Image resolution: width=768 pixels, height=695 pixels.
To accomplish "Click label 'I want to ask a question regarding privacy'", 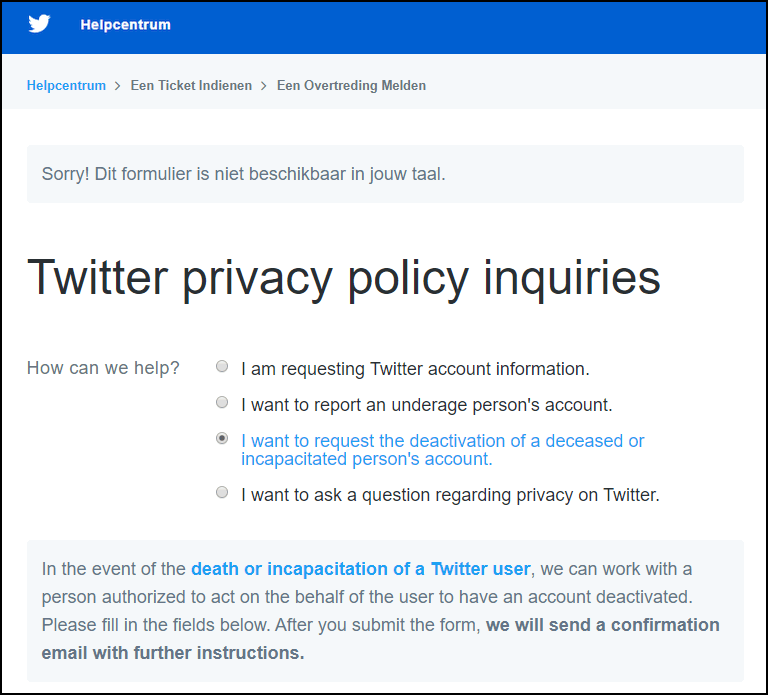I will (x=451, y=495).
